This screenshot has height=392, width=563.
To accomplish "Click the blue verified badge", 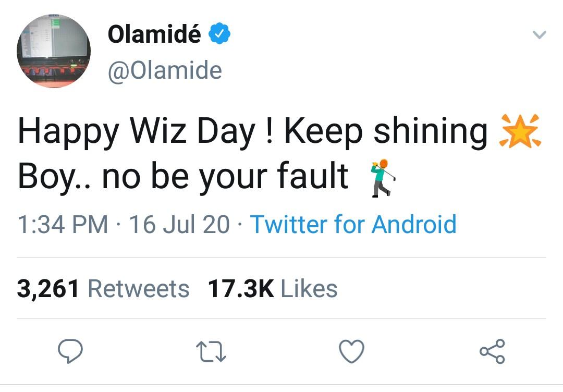I will (x=219, y=35).
